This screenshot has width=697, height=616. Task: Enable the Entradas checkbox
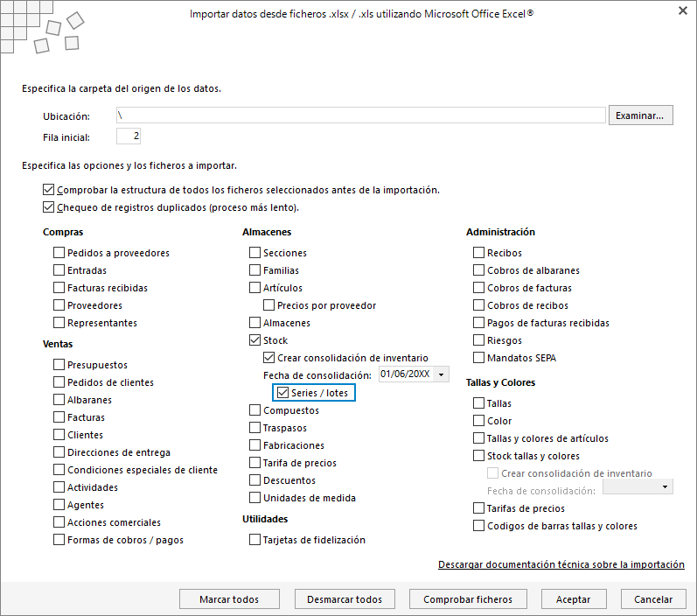59,270
